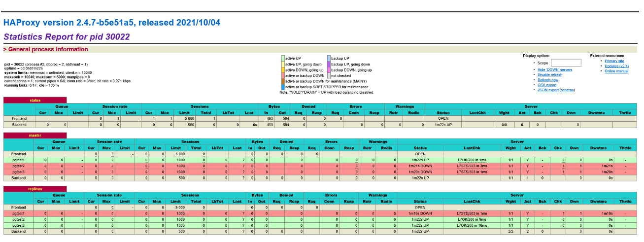Click the Hide 'DOWN' servers link

[555, 69]
